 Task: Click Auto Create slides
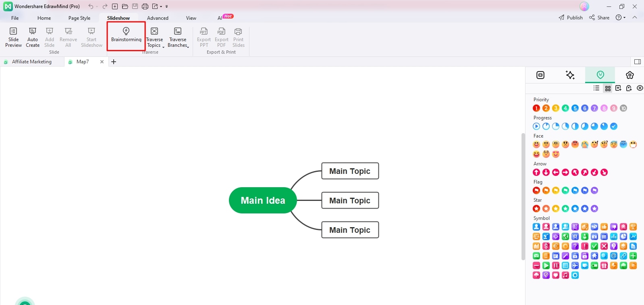pyautogui.click(x=33, y=37)
